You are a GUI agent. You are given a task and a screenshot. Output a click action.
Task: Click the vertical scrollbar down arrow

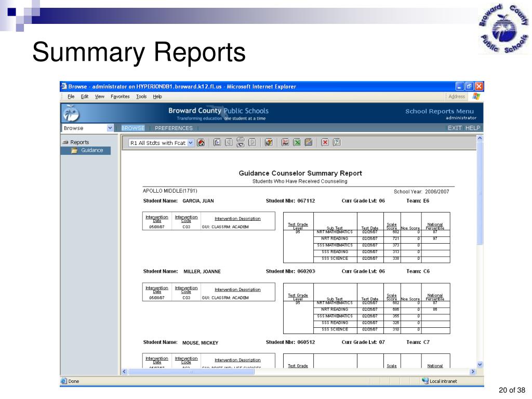click(x=480, y=364)
